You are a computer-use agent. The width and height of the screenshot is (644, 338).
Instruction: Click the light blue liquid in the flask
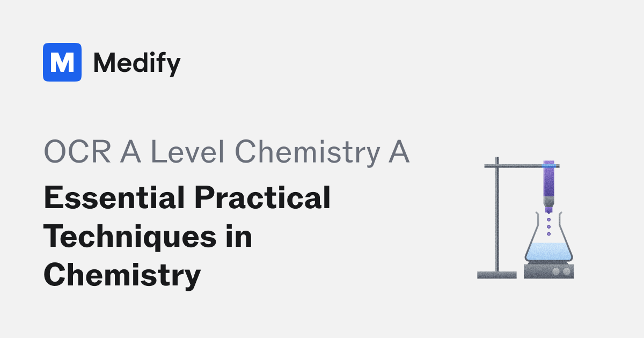(548, 252)
